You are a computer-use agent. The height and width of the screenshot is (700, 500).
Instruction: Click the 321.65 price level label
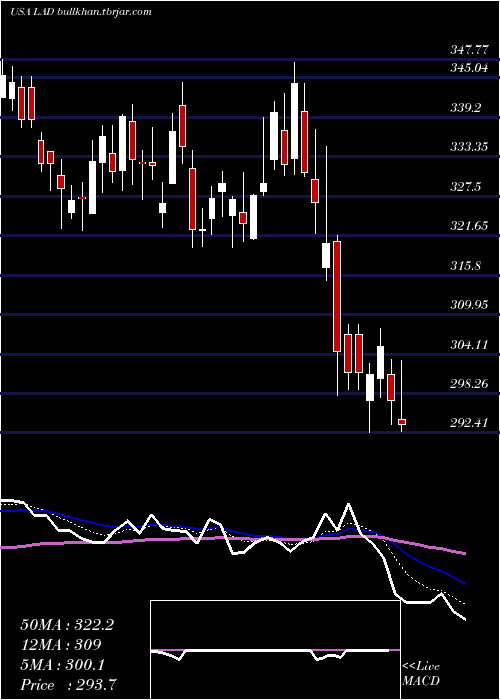469,226
